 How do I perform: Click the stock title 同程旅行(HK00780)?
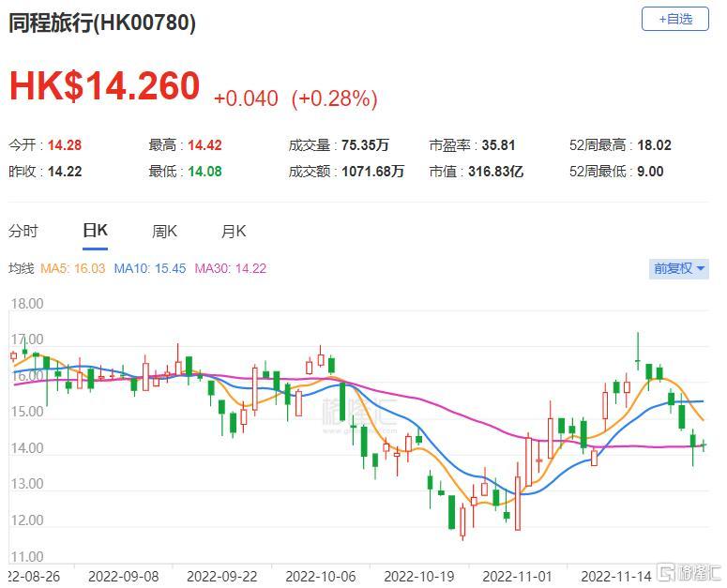pos(102,23)
